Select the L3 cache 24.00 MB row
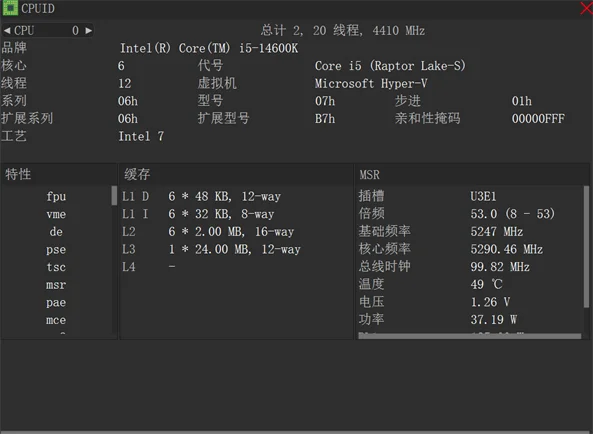The width and height of the screenshot is (593, 434). pos(211,249)
